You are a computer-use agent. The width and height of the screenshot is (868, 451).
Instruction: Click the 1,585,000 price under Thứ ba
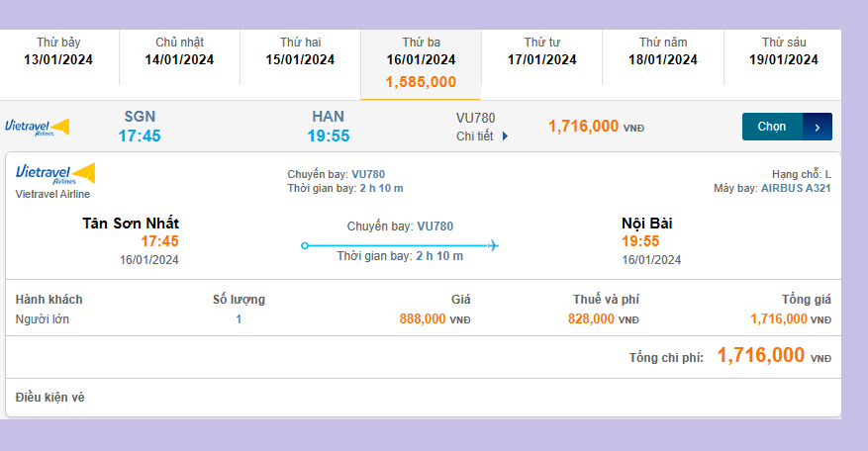[421, 82]
